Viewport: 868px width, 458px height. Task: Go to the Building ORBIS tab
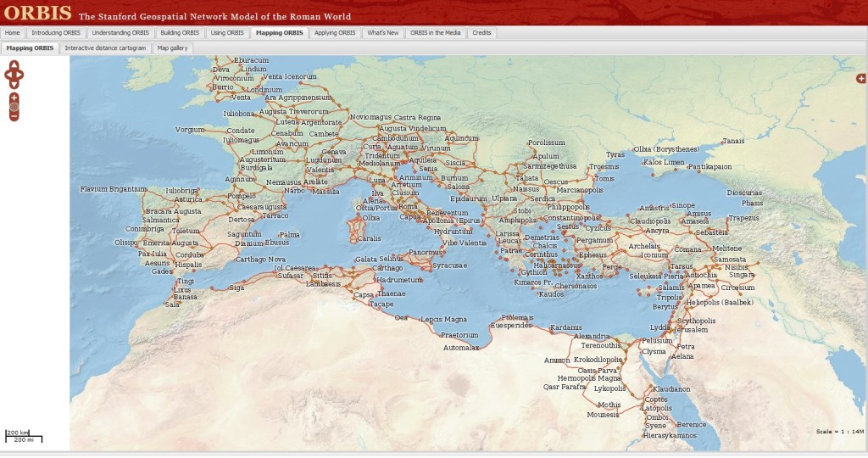point(180,33)
